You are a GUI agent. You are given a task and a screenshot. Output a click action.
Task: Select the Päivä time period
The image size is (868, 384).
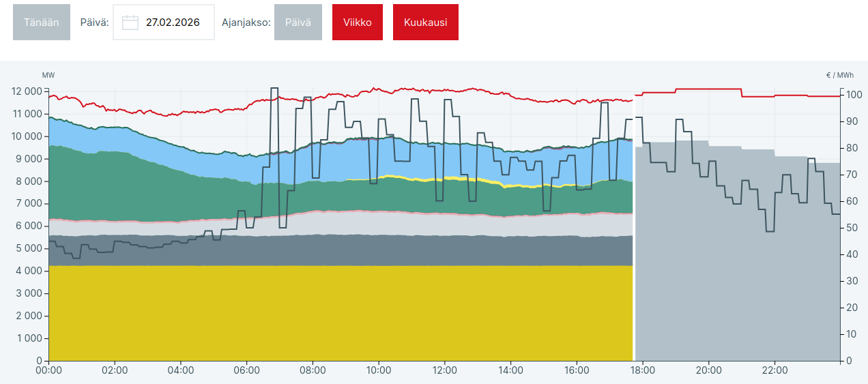coord(298,22)
